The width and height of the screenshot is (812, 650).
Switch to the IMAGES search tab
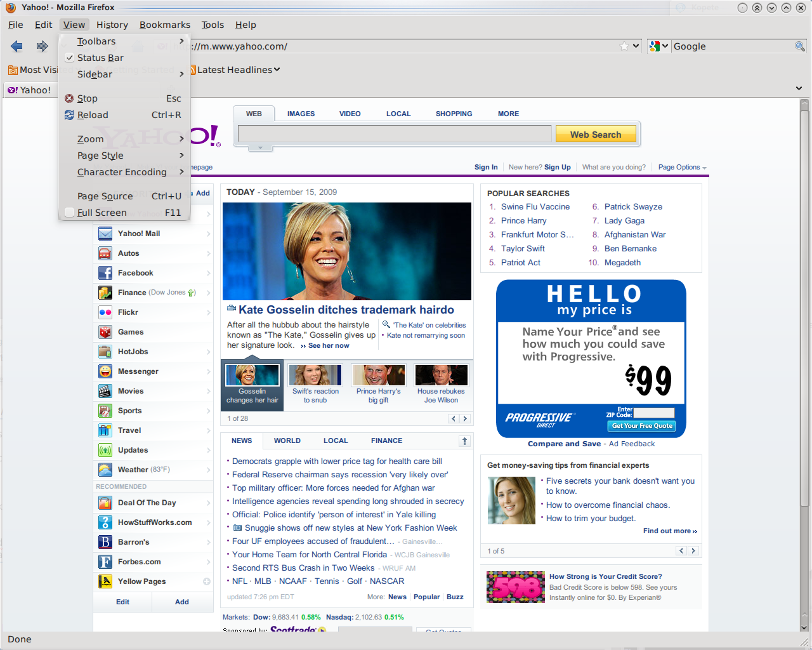point(301,114)
